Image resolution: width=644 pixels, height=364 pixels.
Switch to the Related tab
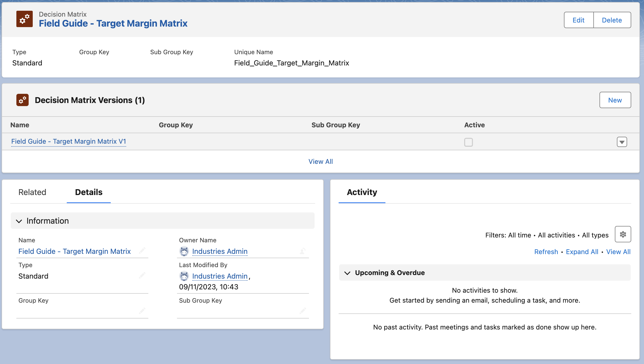pos(32,192)
